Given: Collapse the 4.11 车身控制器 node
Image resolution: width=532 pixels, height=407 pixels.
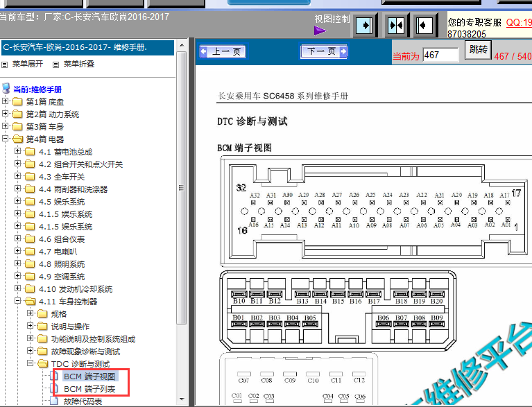Looking at the screenshot, I should click(x=17, y=300).
